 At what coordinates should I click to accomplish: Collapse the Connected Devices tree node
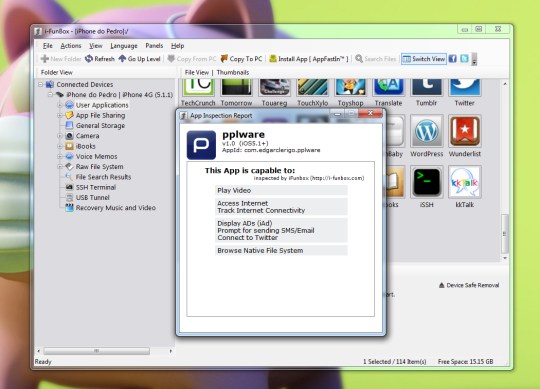[41, 84]
